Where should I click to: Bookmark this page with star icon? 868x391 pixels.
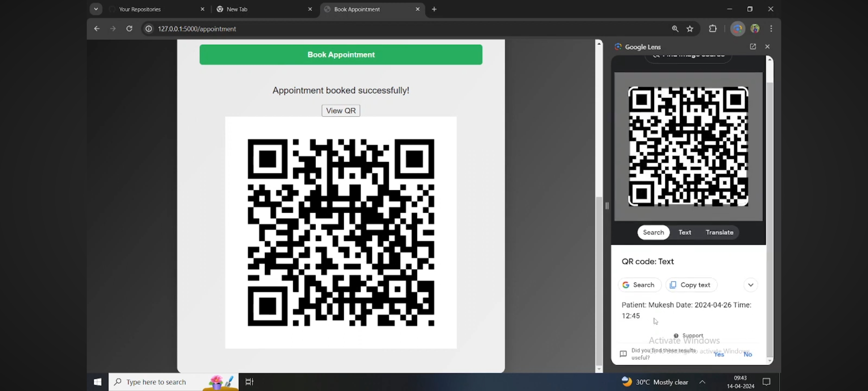(690, 29)
